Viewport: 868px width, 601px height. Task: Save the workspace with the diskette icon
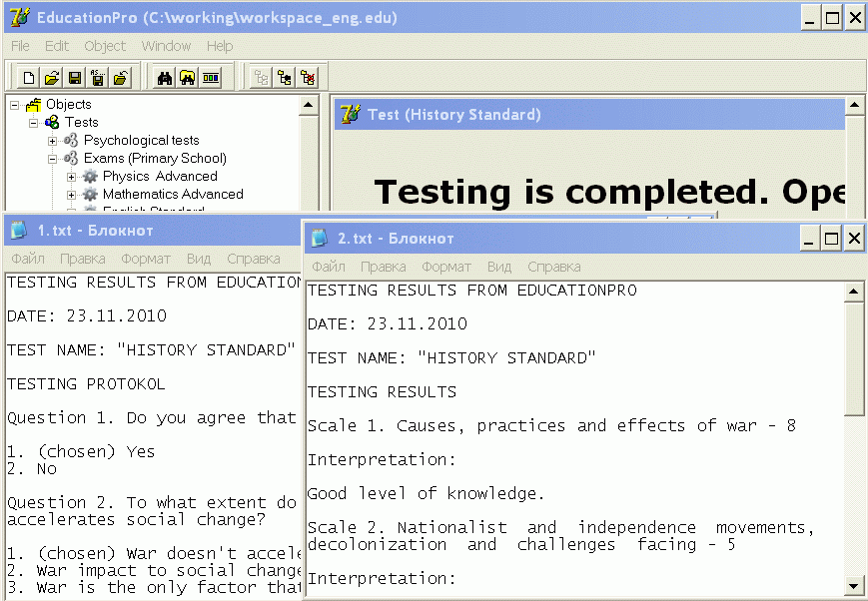point(75,77)
